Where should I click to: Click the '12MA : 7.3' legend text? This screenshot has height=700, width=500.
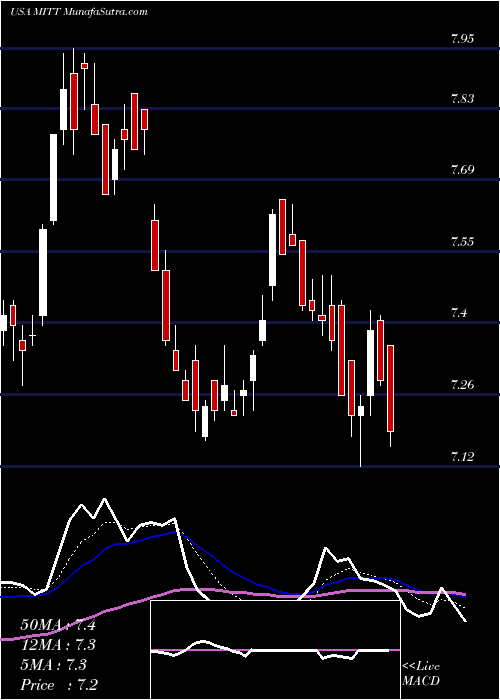click(x=58, y=645)
